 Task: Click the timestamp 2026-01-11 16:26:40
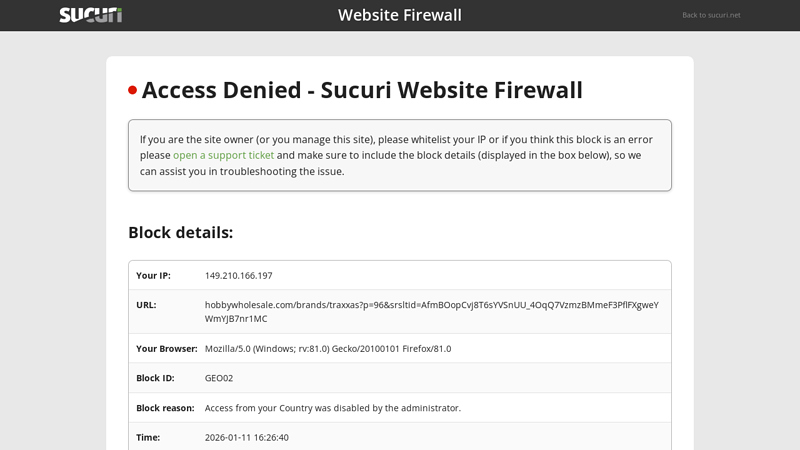pos(246,437)
